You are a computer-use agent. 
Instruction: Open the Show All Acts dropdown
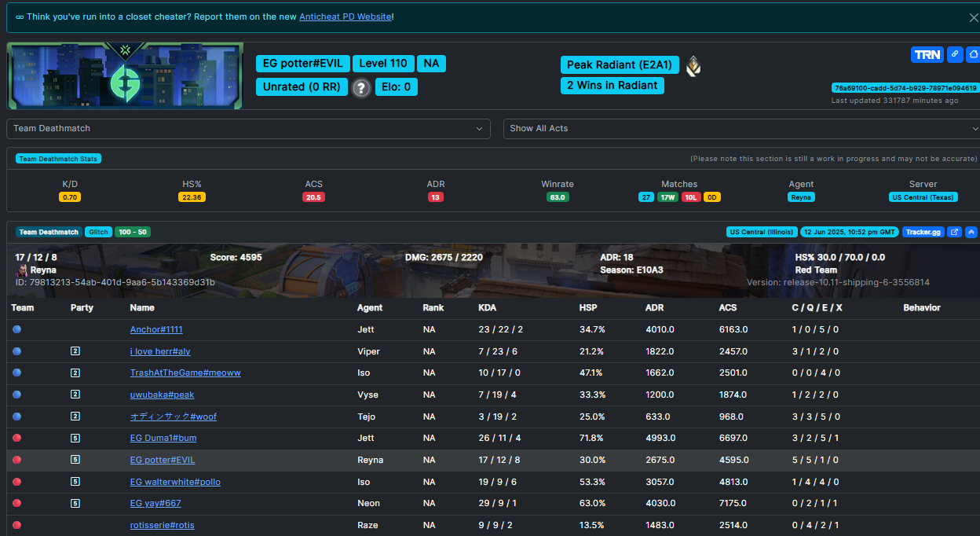point(741,128)
